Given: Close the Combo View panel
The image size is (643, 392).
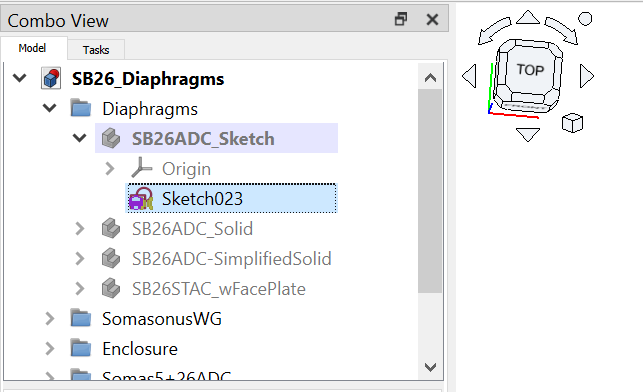Looking at the screenshot, I should pos(432,19).
